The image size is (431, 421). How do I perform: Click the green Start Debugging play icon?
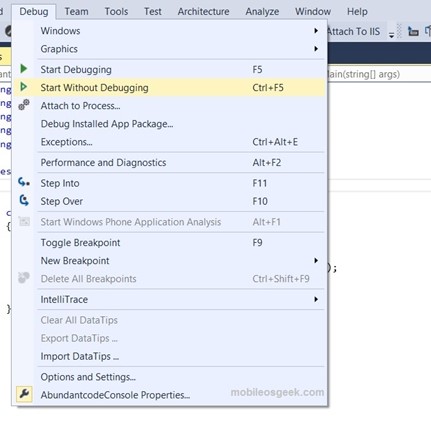coord(24,69)
